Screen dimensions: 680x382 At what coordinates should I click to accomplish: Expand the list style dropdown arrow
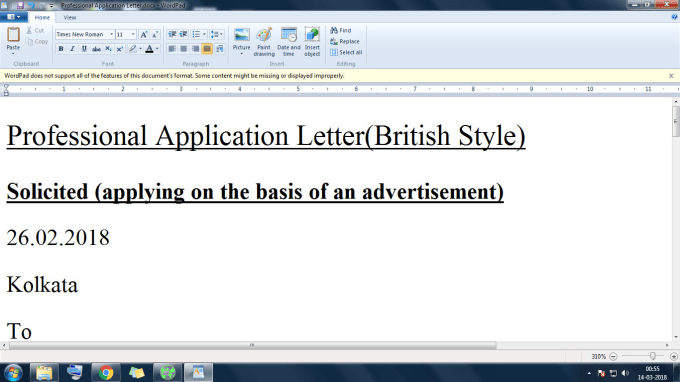click(204, 34)
